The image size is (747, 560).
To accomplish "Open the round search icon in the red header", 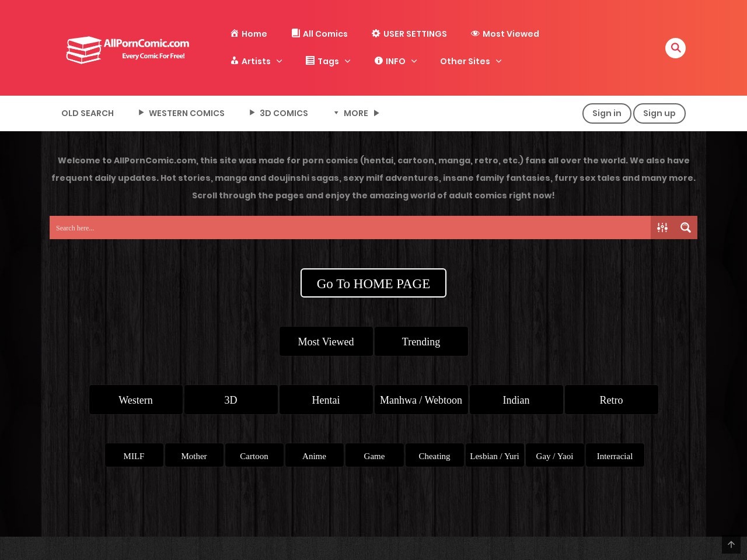I will coord(675,48).
